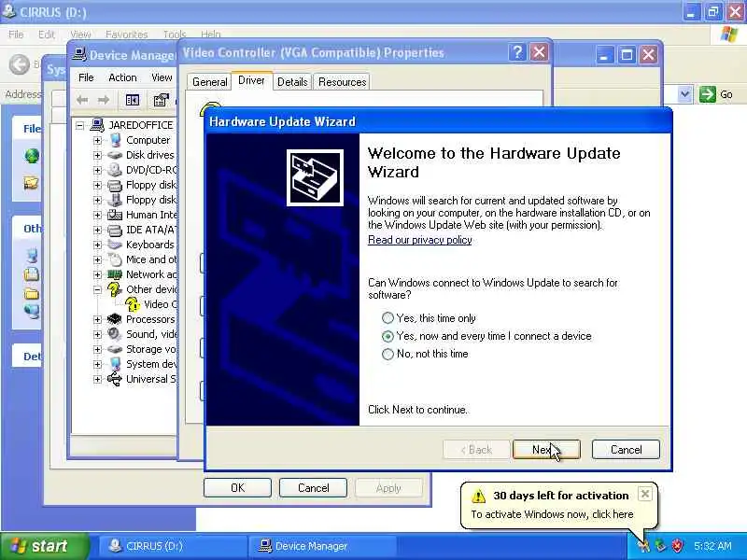Collapse the Other devices node
This screenshot has height=560, width=747.
tap(97, 289)
